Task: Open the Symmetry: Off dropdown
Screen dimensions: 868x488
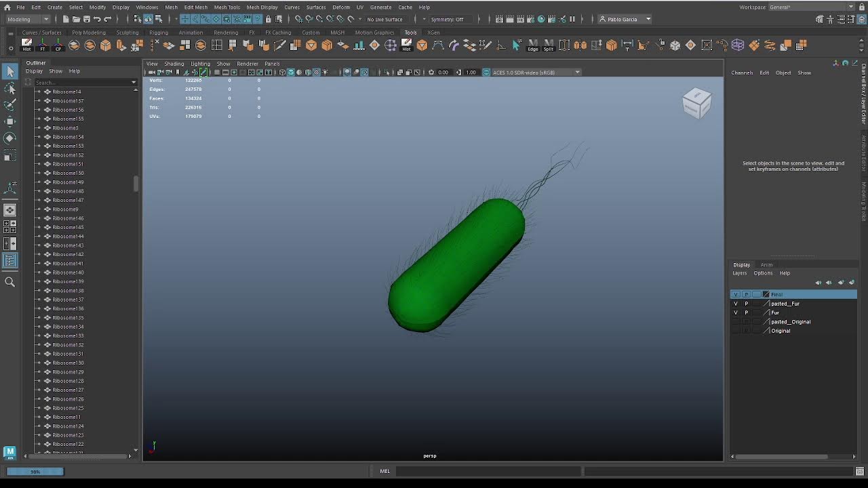Action: coord(450,19)
